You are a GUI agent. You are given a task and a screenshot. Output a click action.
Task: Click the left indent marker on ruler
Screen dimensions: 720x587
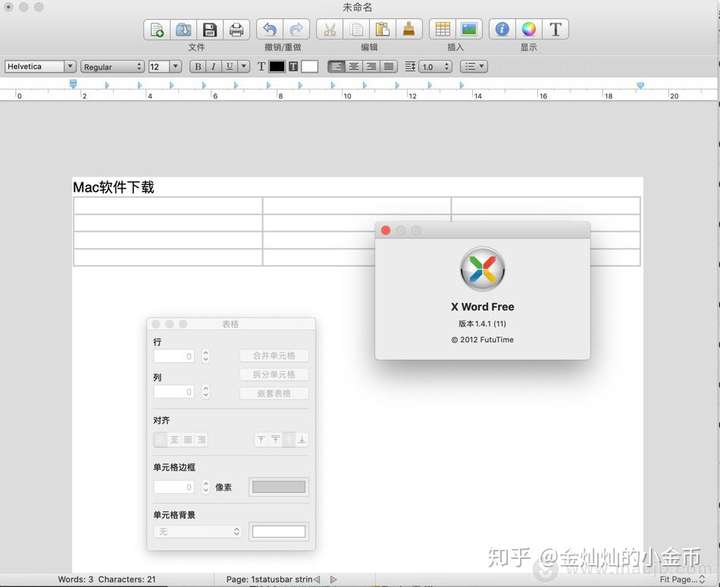(73, 84)
